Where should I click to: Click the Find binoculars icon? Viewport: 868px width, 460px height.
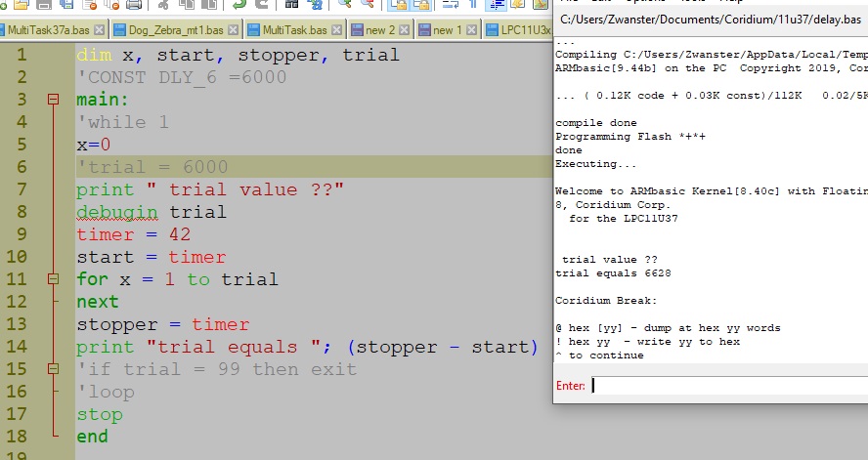[292, 5]
